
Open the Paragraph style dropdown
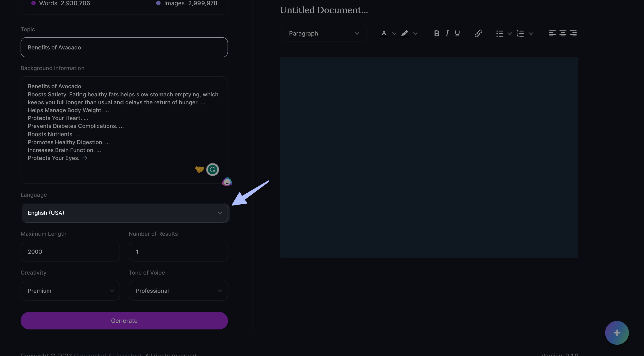coord(324,33)
